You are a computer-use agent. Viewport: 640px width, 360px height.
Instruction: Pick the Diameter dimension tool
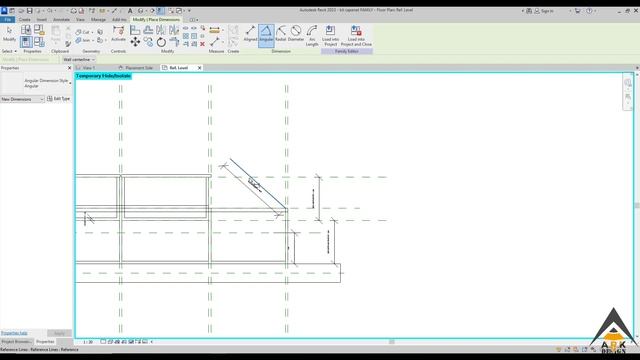296,34
